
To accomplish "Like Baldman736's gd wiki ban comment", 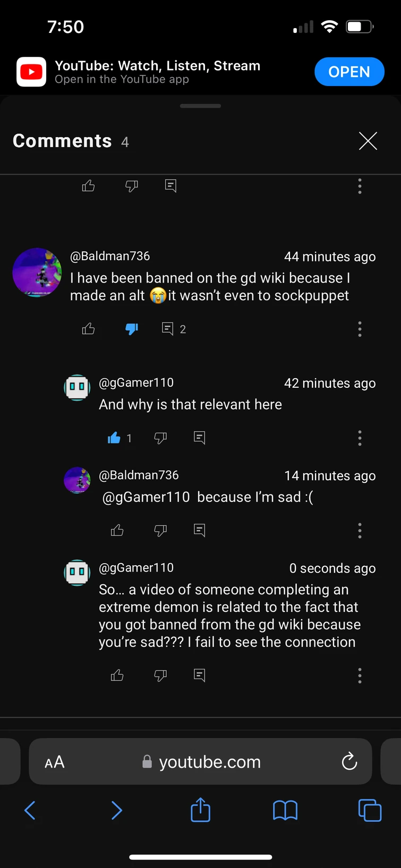I will 89,329.
